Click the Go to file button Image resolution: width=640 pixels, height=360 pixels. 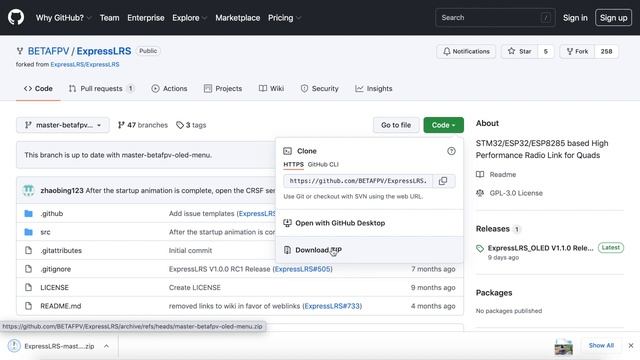[x=396, y=125]
